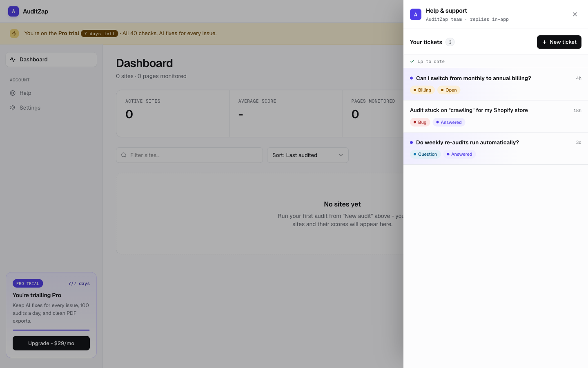Screen dimensions: 588x368
Task: Click the 4h timestamp on billing ticket
Action: coord(579,78)
